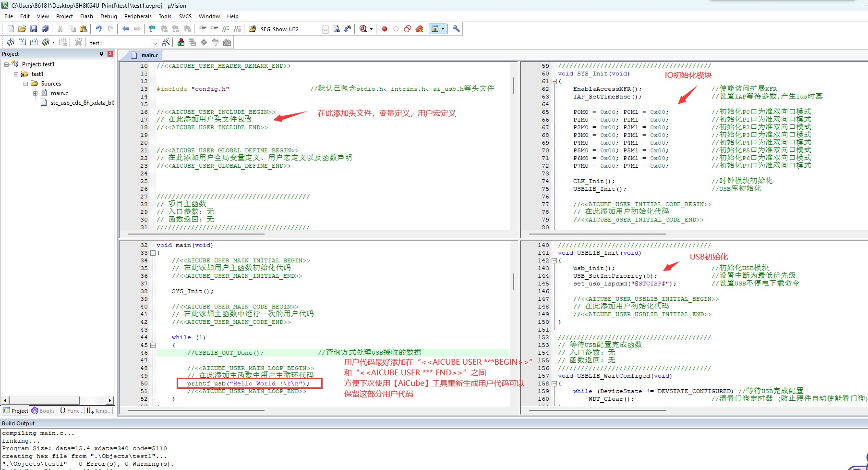Click the Rebuild all target files icon
The image size is (868, 470).
coord(34,42)
